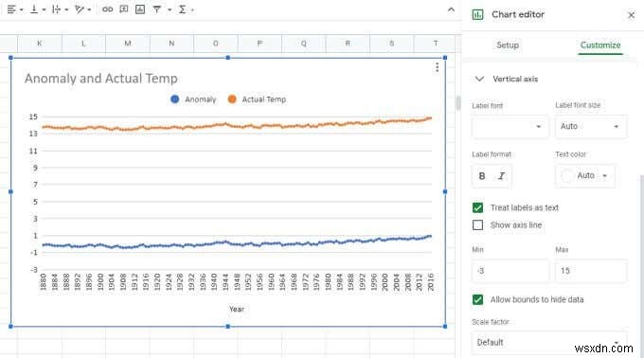Click the blue Anomaly data line

(237, 243)
